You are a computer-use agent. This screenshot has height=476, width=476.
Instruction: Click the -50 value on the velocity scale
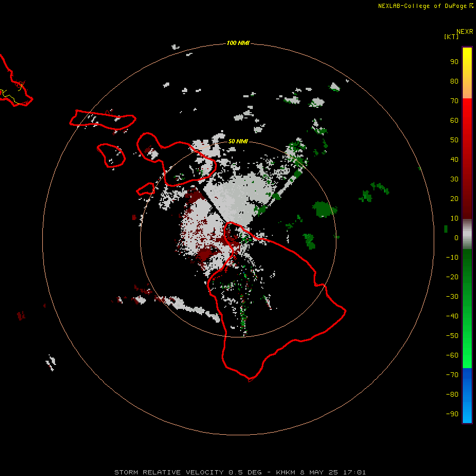click(452, 336)
